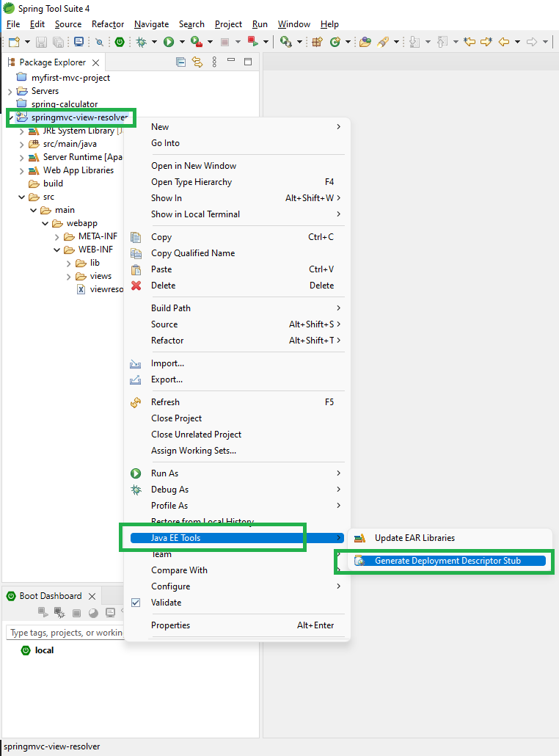The image size is (559, 756).
Task: Click the Relaunch red flag toolbar icon
Action: (252, 41)
